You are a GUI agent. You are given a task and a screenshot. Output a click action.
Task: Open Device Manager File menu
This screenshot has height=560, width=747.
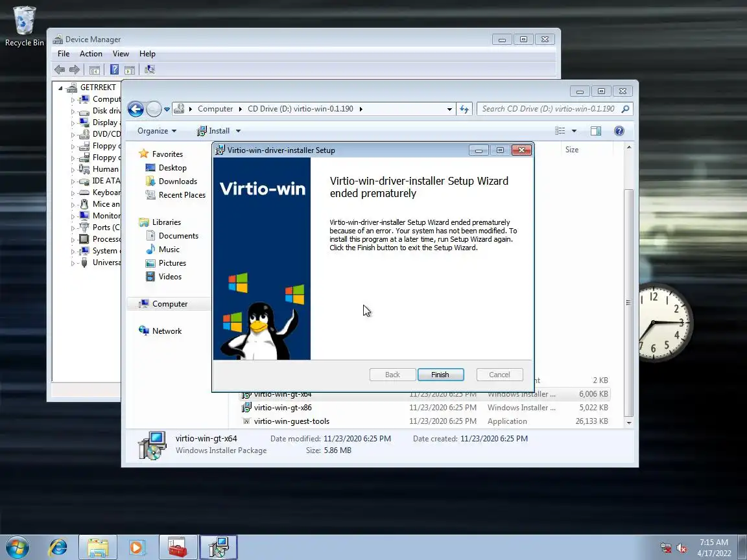coord(64,54)
